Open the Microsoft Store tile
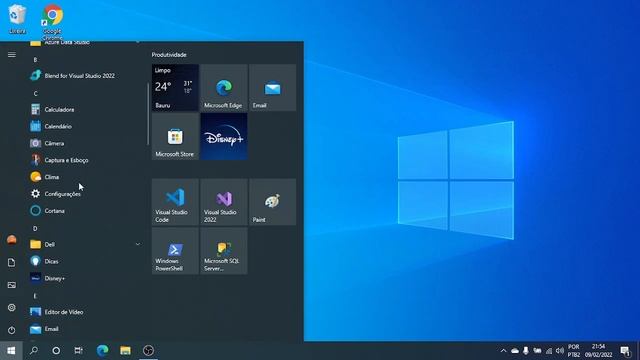Viewport: 640px width, 360px height. tap(176, 136)
